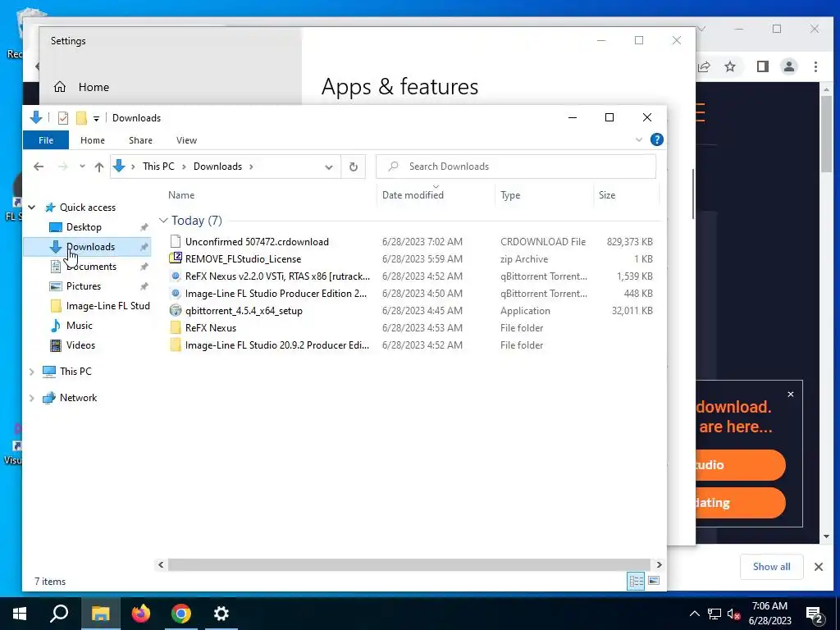Go up one level with the Up arrow
Screen dimensions: 840x630
tap(99, 167)
